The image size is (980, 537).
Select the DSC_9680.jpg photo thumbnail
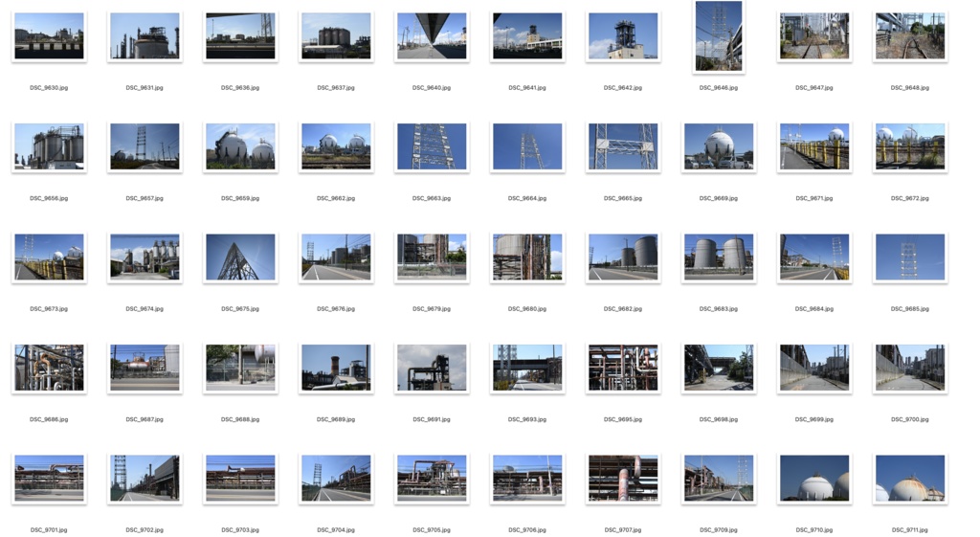point(527,257)
